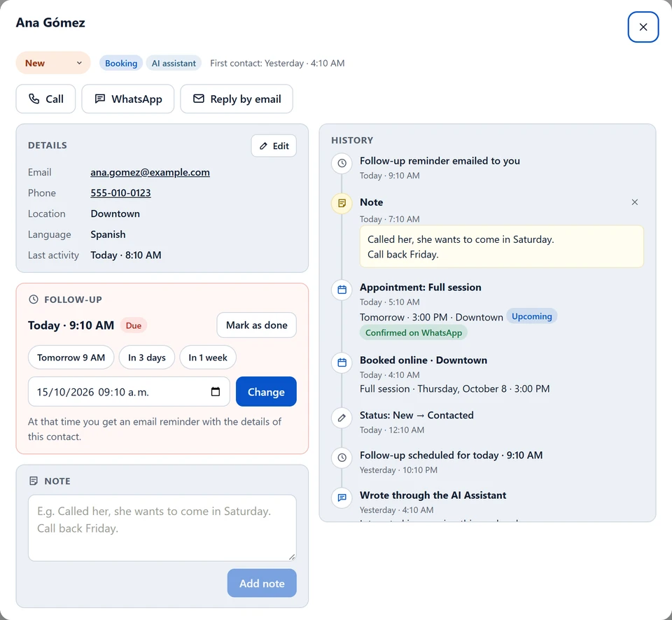Click the Language value Spanish
Viewport: 672px width, 620px height.
pyautogui.click(x=108, y=234)
